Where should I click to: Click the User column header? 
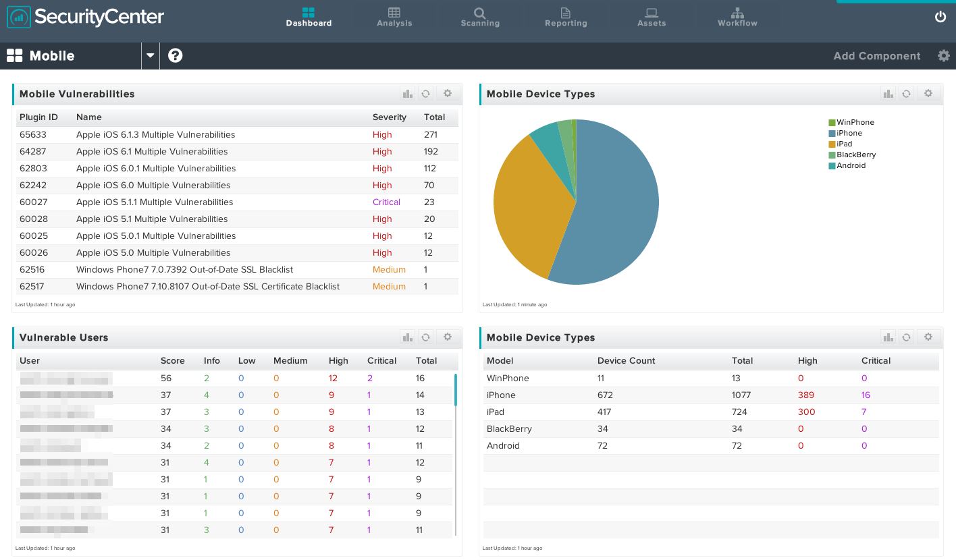point(30,361)
